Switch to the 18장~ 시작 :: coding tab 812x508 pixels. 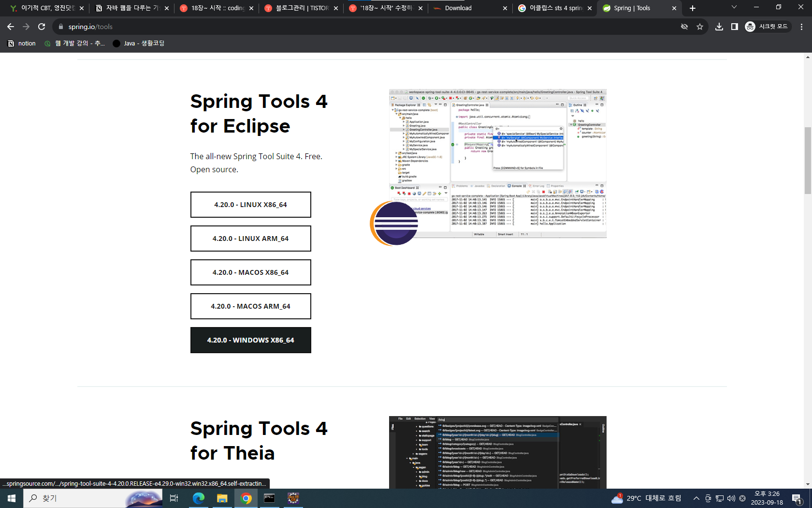point(216,8)
